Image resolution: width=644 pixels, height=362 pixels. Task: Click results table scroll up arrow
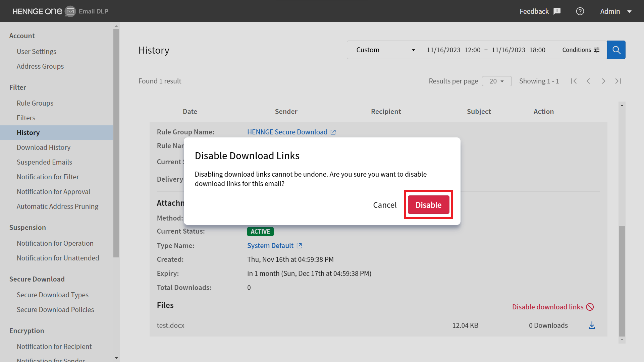622,105
